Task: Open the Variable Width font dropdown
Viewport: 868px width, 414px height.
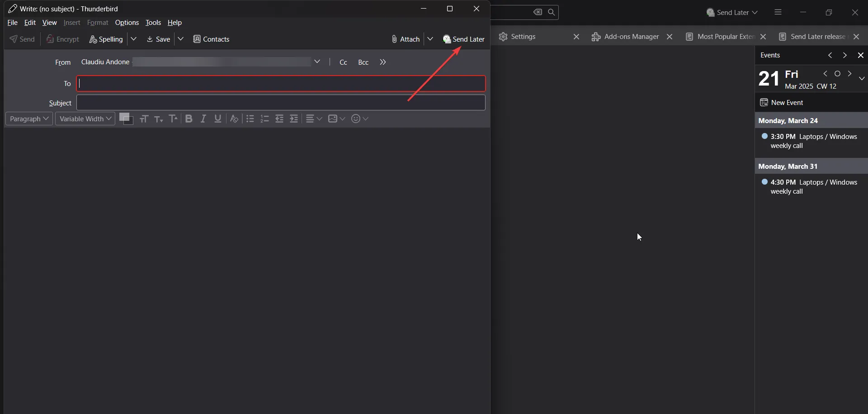Action: 85,119
